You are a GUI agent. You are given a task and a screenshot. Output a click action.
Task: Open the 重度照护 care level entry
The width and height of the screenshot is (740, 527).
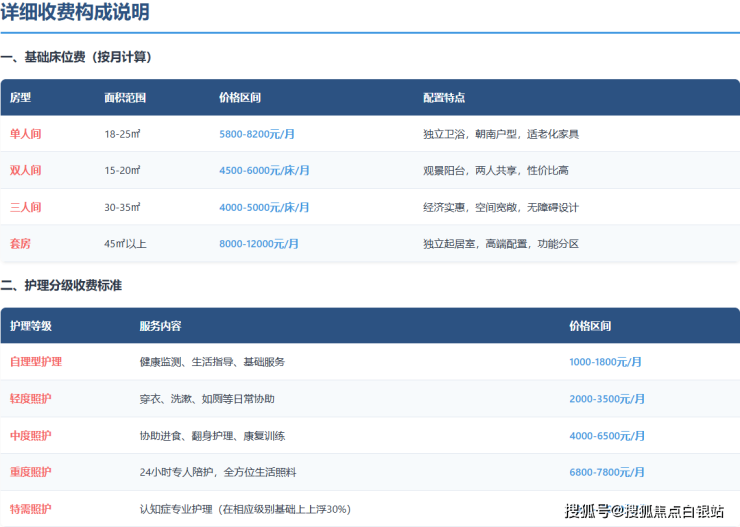click(31, 472)
